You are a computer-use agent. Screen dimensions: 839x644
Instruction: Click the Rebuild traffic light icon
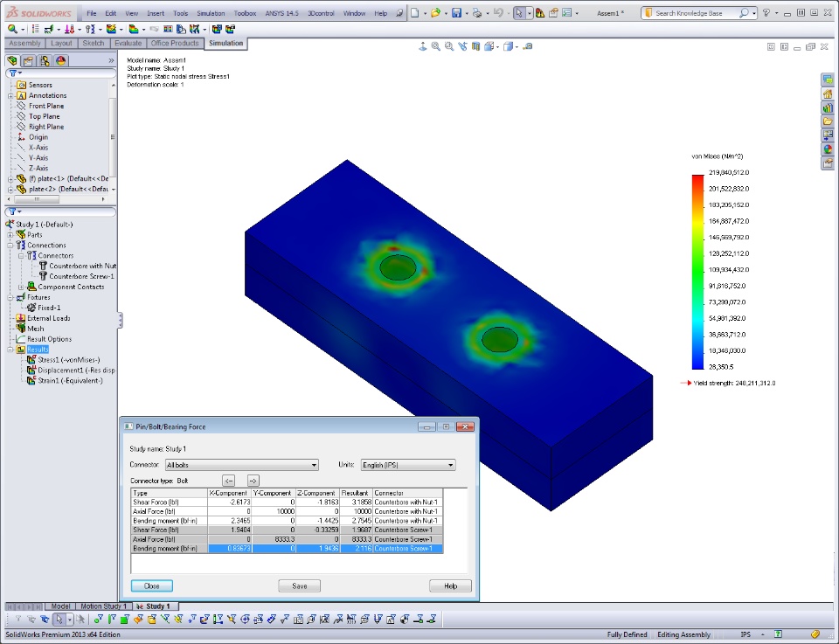540,13
